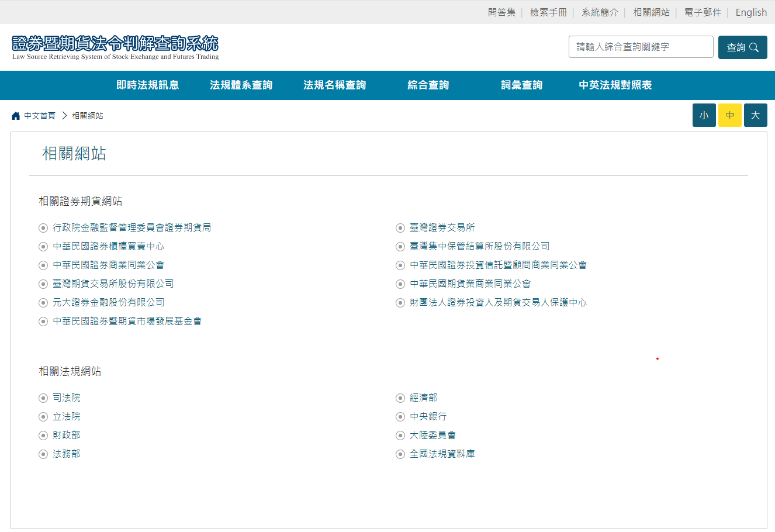The image size is (775, 532).
Task: Open 詞彙查詢 menu
Action: (x=522, y=85)
